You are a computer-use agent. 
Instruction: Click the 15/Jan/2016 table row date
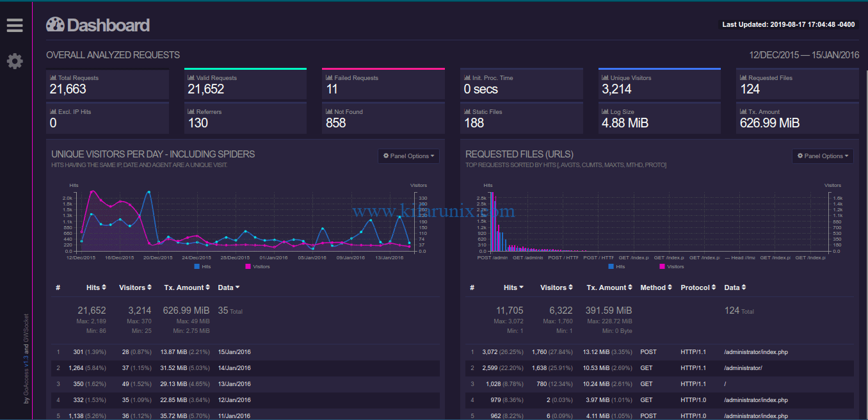click(234, 352)
